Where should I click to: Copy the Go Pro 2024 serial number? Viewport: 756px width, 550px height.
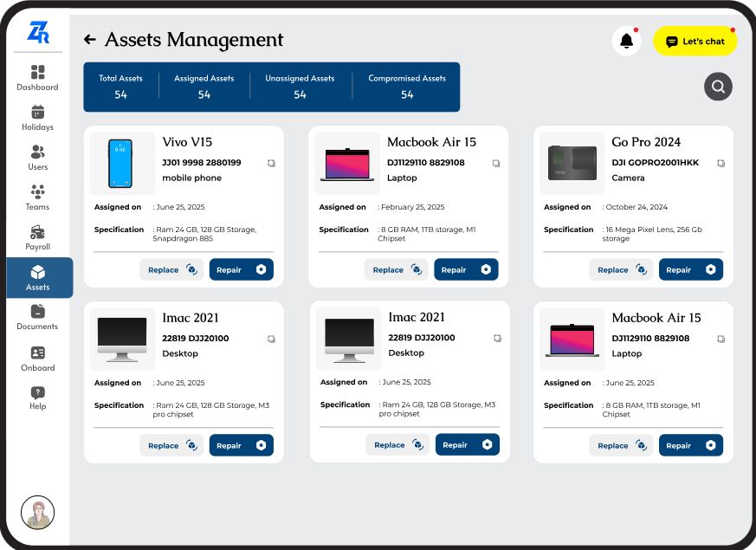coord(720,164)
